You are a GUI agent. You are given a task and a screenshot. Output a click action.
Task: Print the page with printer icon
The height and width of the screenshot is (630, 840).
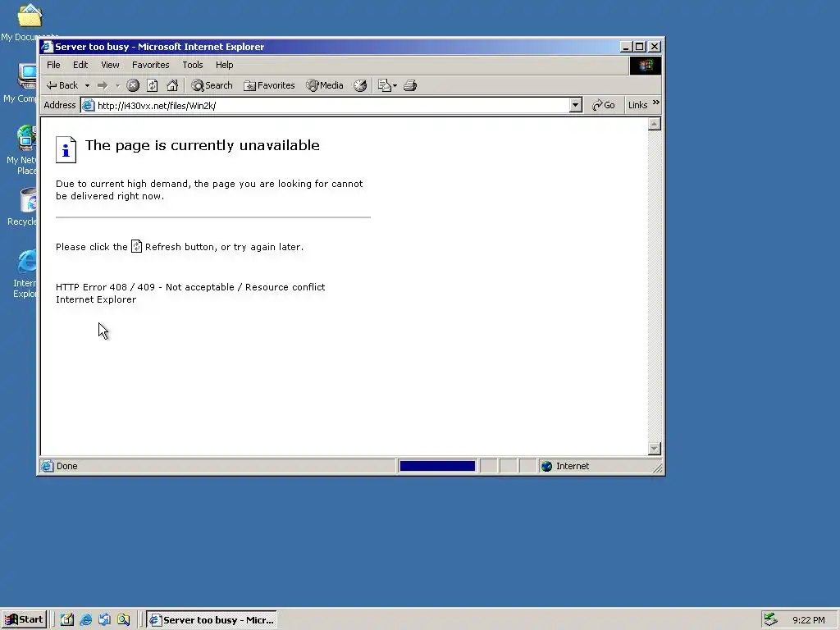point(410,85)
